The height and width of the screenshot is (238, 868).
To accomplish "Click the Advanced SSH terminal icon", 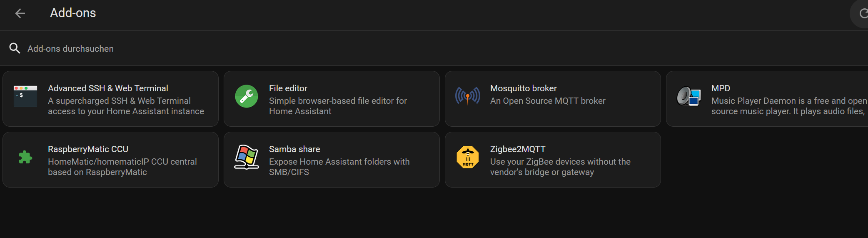I will pos(25,96).
